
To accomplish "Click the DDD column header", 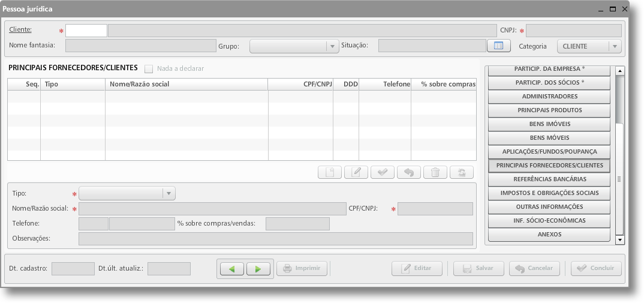I will 346,84.
